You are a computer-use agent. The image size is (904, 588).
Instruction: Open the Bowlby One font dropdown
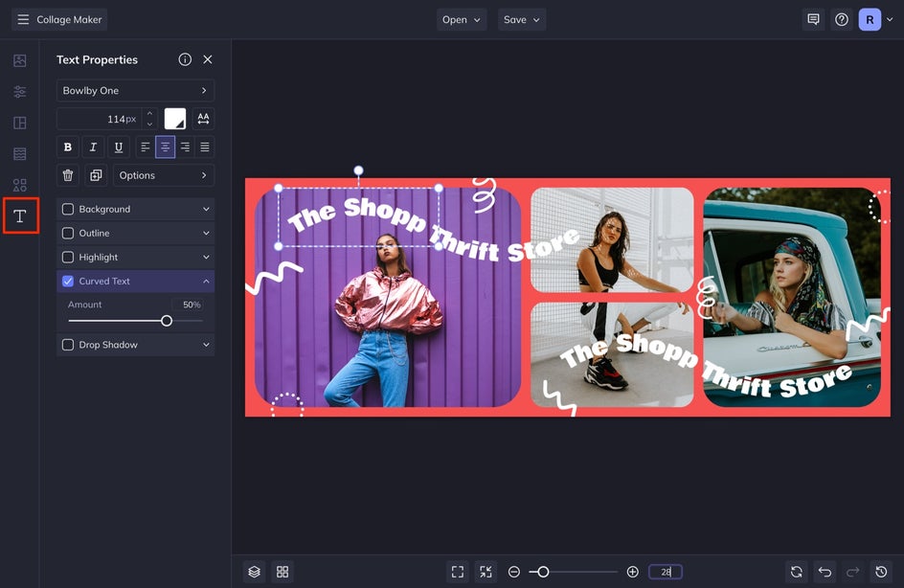click(135, 91)
